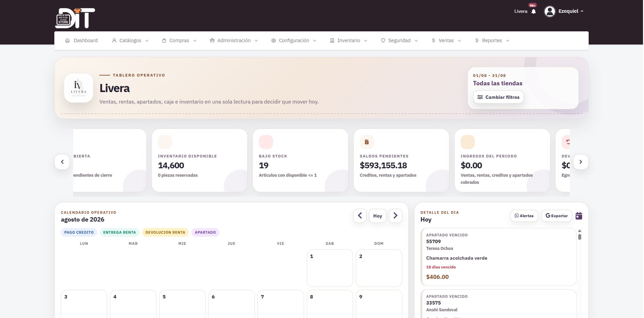This screenshot has width=644, height=318.
Task: Click the Detalle del Dia scrollbar thumb
Action: (x=580, y=237)
